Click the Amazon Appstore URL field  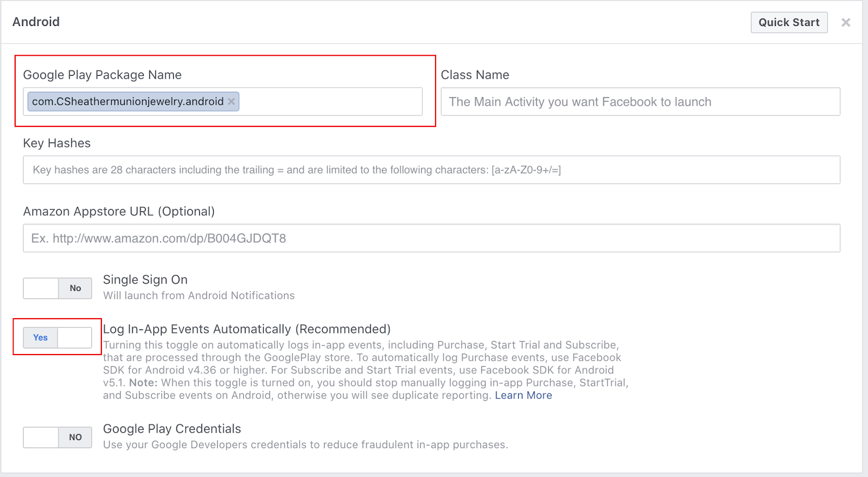pos(431,238)
